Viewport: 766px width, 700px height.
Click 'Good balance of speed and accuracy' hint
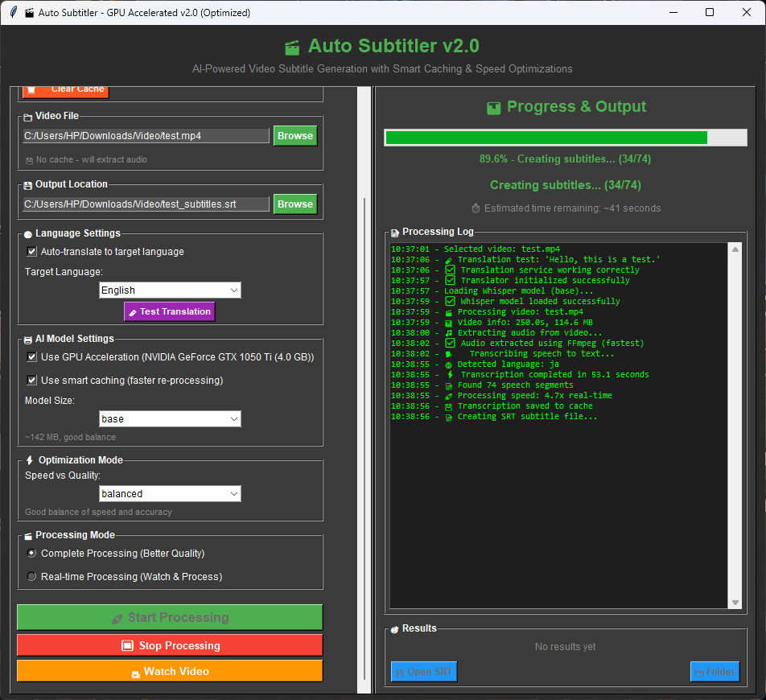pyautogui.click(x=99, y=512)
